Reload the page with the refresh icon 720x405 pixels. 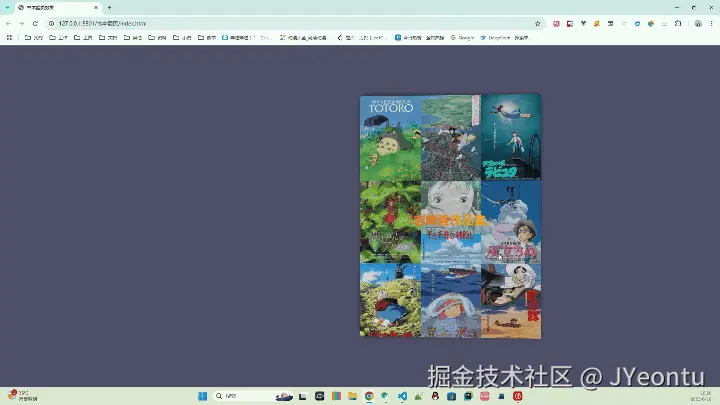click(35, 23)
